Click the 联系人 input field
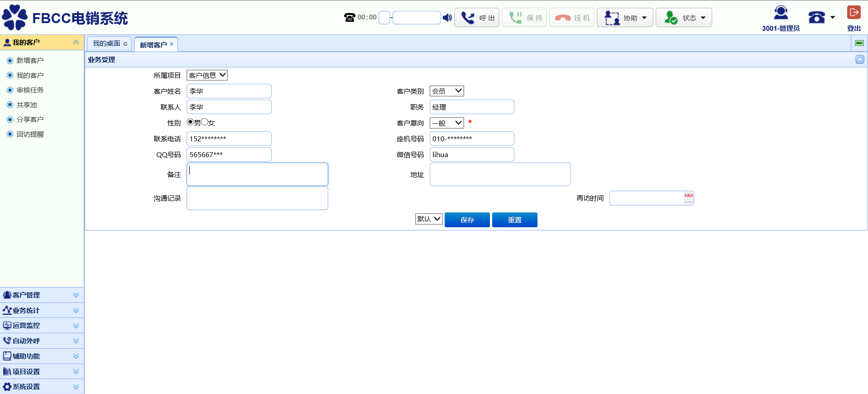This screenshot has height=394, width=868. click(x=229, y=107)
